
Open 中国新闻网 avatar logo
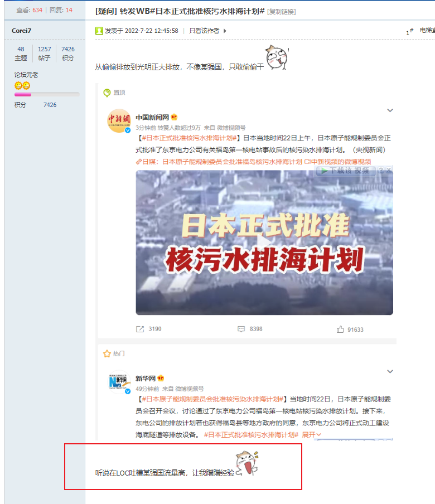coord(119,121)
